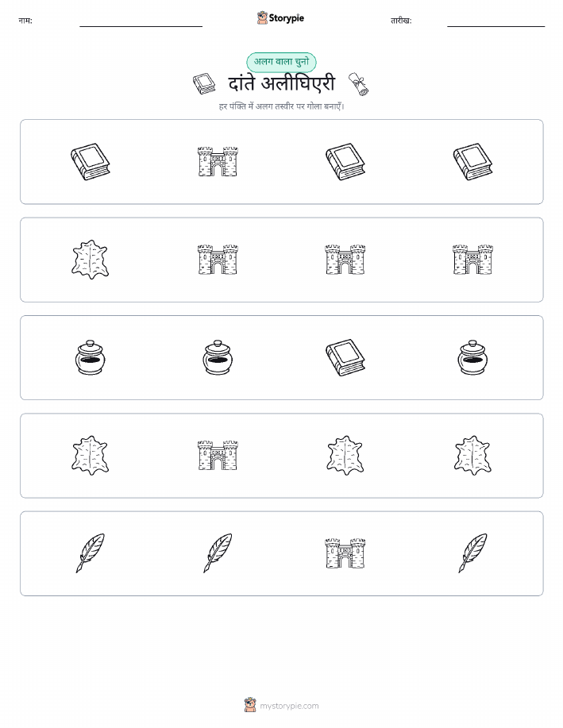
Task: Click the first ink pot in row three
Action: pos(90,357)
